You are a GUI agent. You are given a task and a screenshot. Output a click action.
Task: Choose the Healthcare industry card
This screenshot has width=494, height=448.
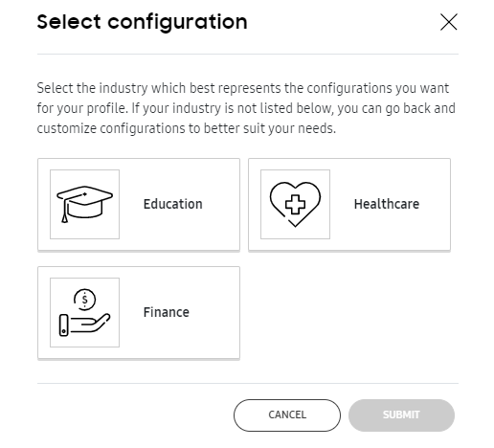pos(349,205)
